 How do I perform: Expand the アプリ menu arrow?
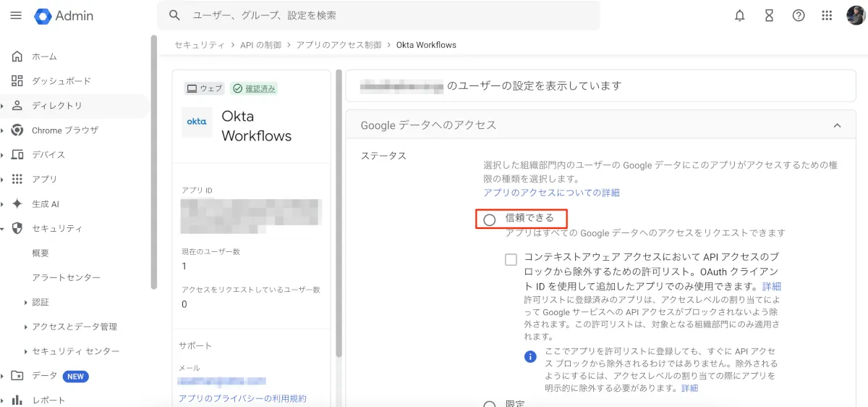pos(3,179)
